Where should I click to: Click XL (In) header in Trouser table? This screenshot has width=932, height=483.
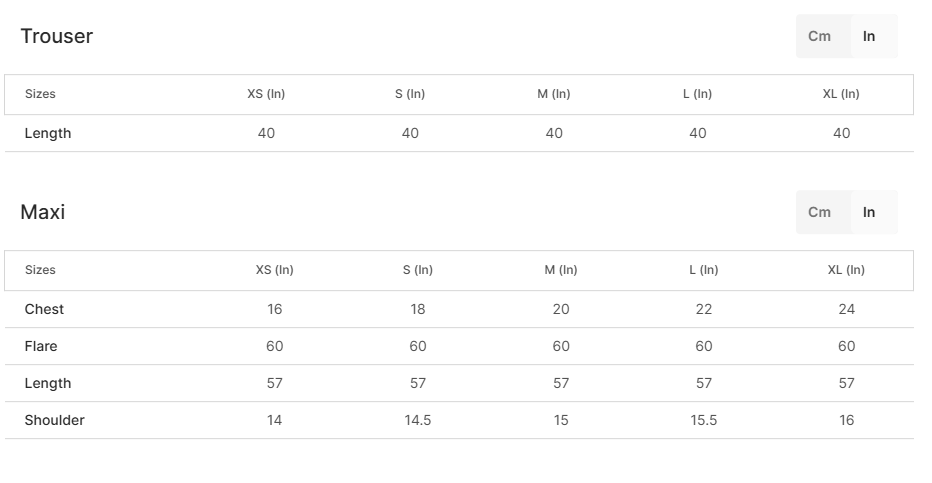pos(841,94)
